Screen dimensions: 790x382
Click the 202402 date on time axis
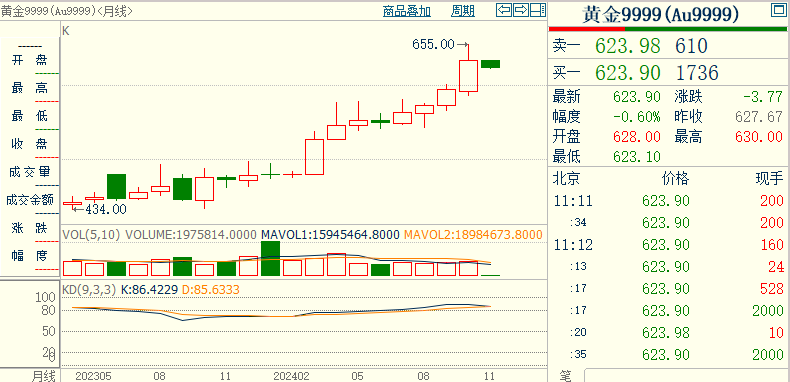291,376
